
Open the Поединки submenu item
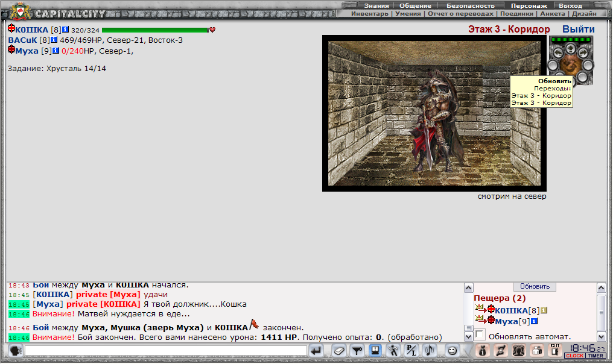[x=516, y=13]
